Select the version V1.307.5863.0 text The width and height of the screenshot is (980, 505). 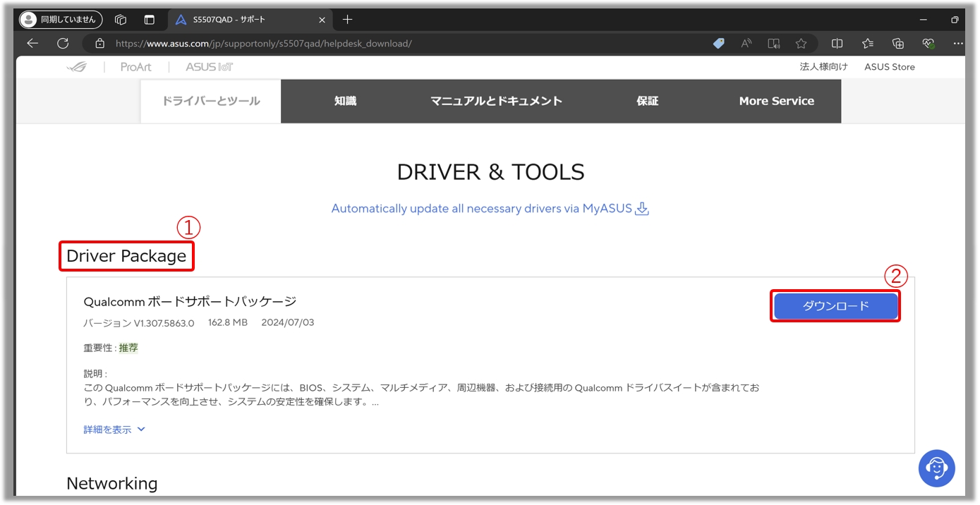(x=139, y=323)
